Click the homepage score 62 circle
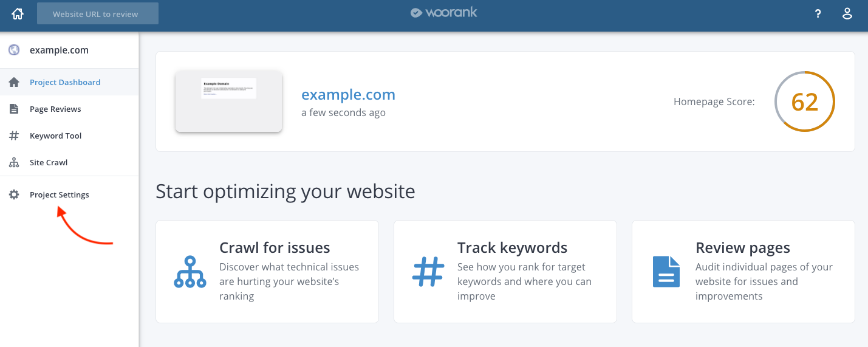The width and height of the screenshot is (868, 347). [805, 101]
